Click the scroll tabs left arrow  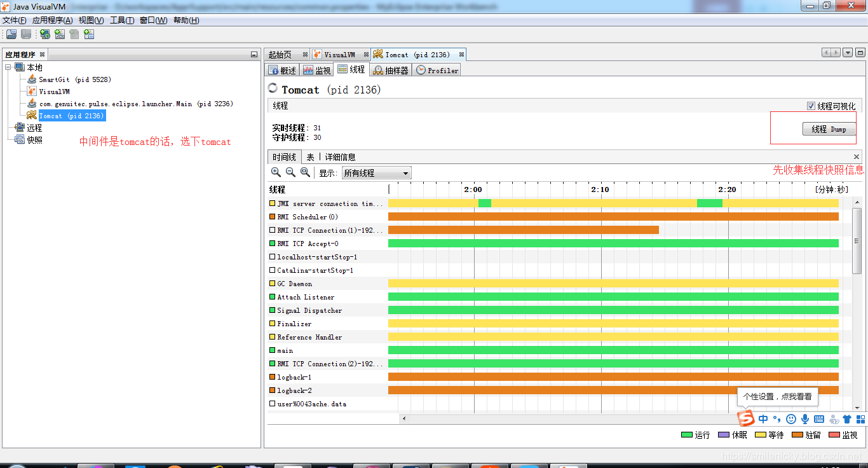pos(826,53)
